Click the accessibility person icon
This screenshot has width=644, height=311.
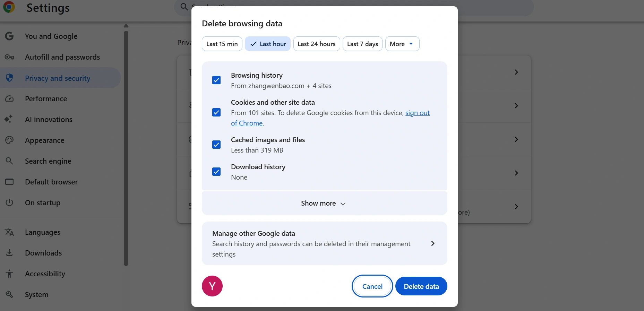click(x=9, y=274)
